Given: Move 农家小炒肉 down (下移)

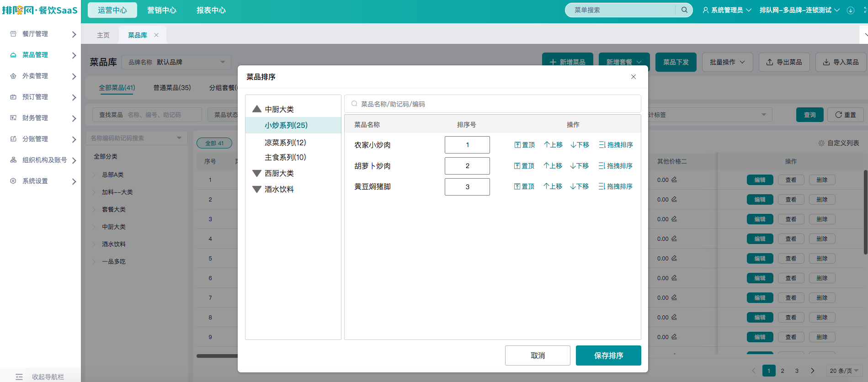Looking at the screenshot, I should point(580,145).
